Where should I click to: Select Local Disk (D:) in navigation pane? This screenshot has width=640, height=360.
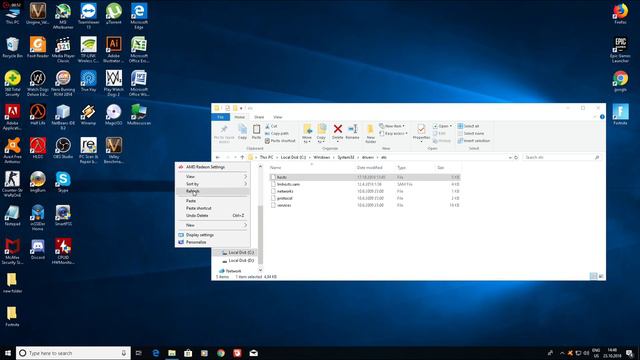coord(241,260)
